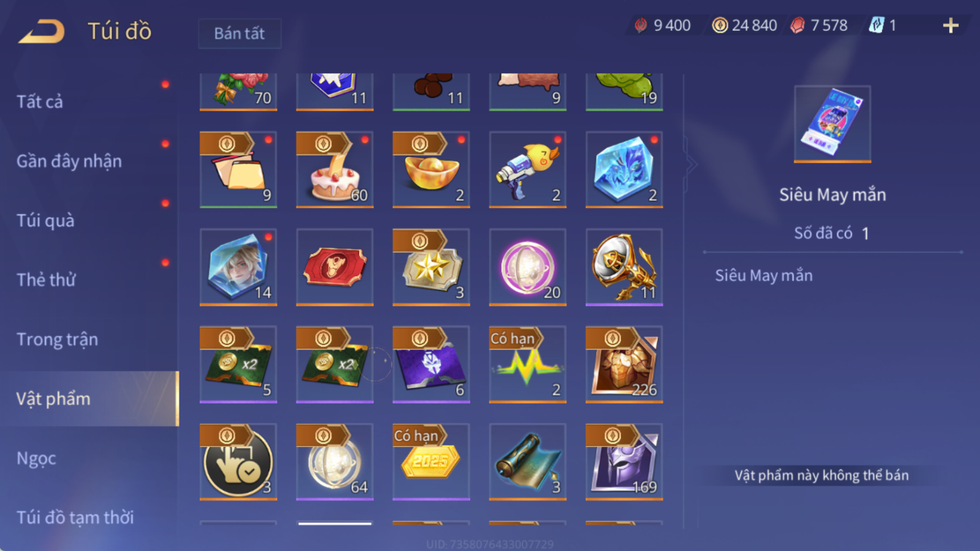Select the birthday cake item with count 60
Image resolution: width=980 pixels, height=551 pixels.
(335, 169)
